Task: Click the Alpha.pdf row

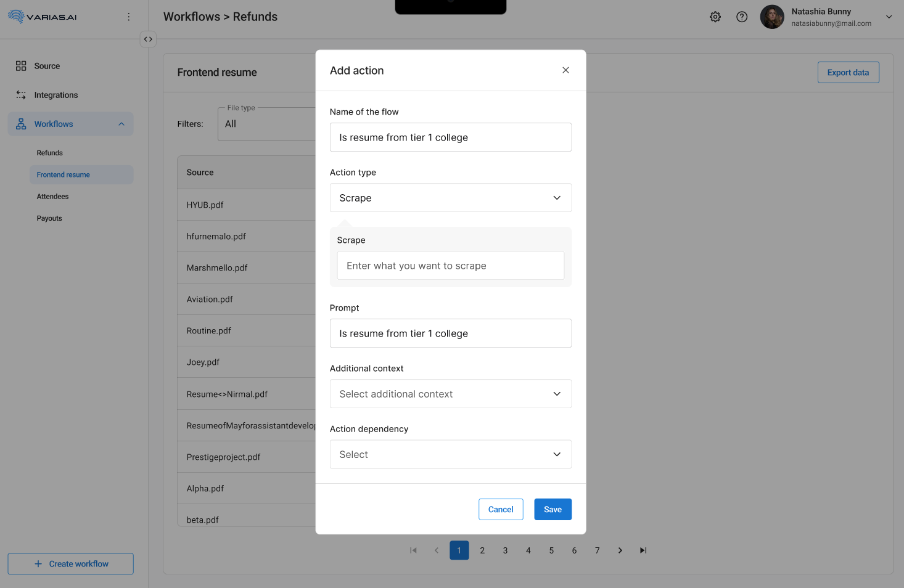Action: [247, 488]
